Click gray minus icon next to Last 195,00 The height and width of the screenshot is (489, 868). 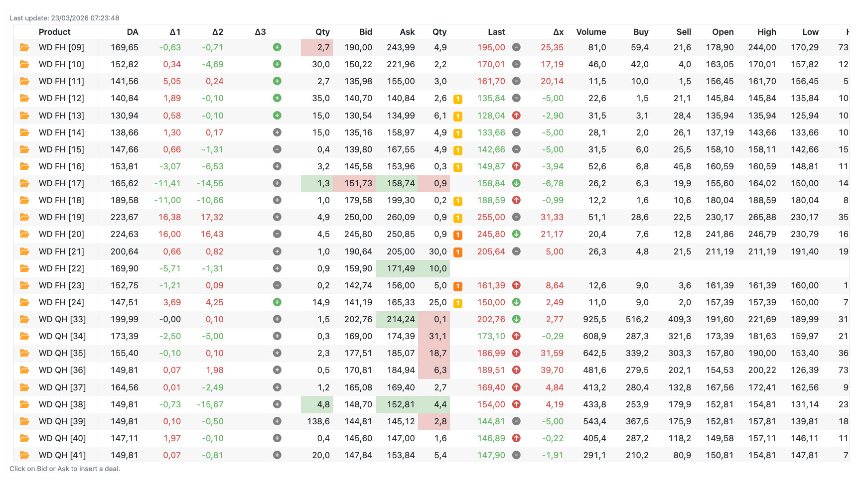(x=516, y=47)
